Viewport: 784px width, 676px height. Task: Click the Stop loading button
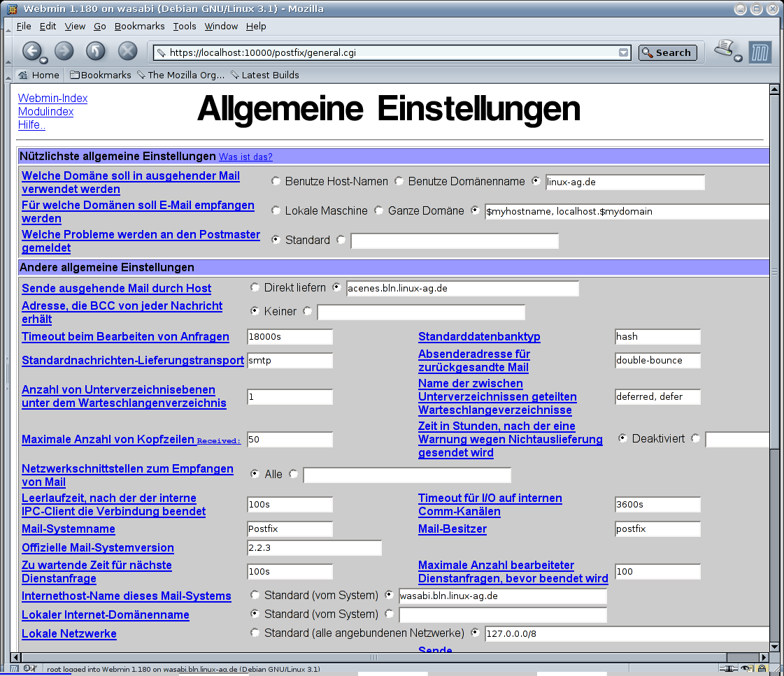click(x=127, y=50)
